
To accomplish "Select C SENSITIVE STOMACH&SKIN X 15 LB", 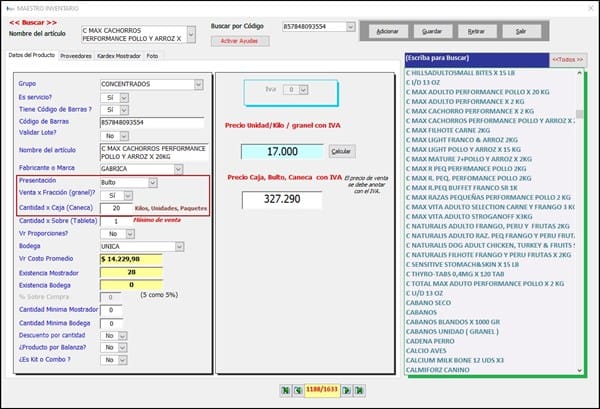I will [x=462, y=264].
